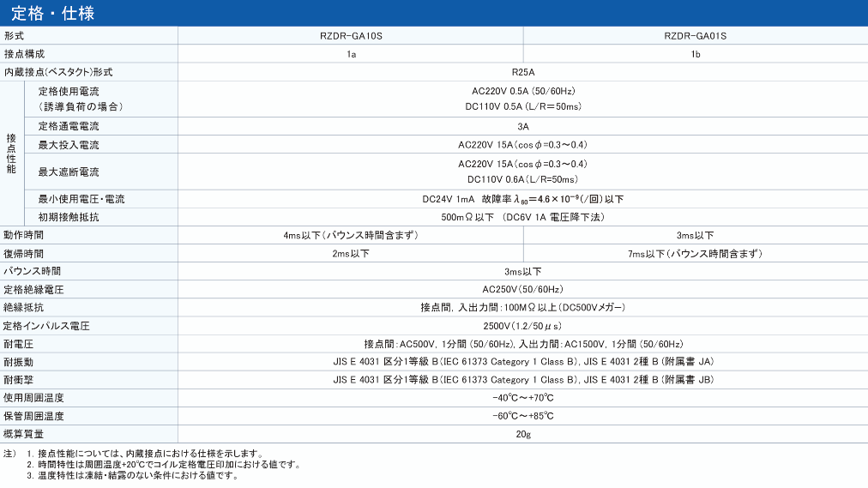Image resolution: width=868 pixels, height=488 pixels.
Task: Select the 初期接触抵抗 label
Action: (69, 218)
